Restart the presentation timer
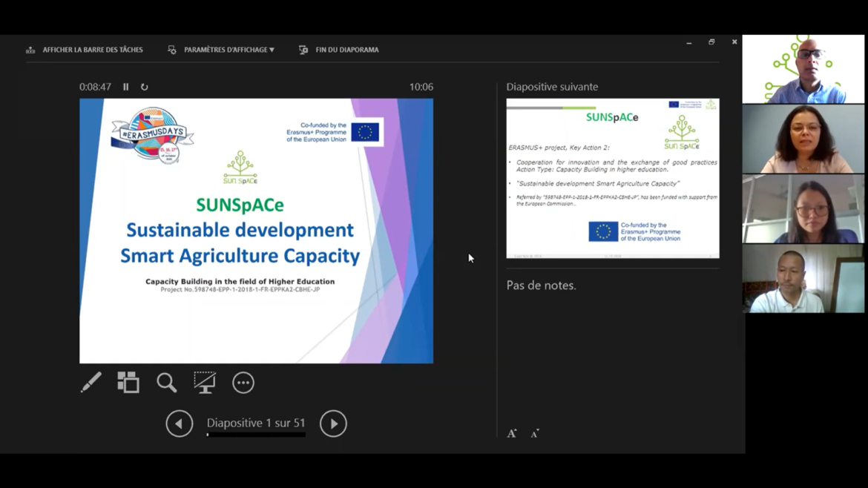Viewport: 868px width, 488px height. pyautogui.click(x=145, y=87)
